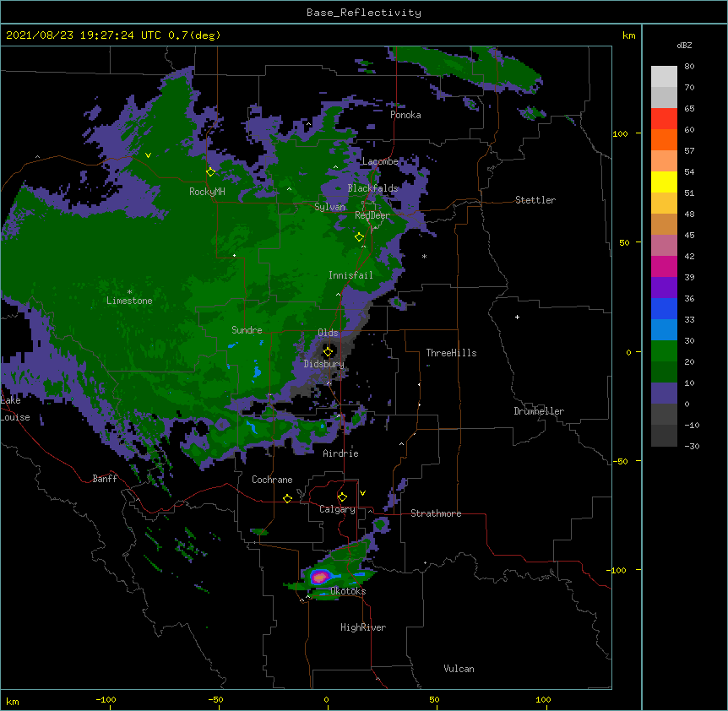
Task: Click the yellow diamond marker near Cochrane
Action: click(287, 498)
